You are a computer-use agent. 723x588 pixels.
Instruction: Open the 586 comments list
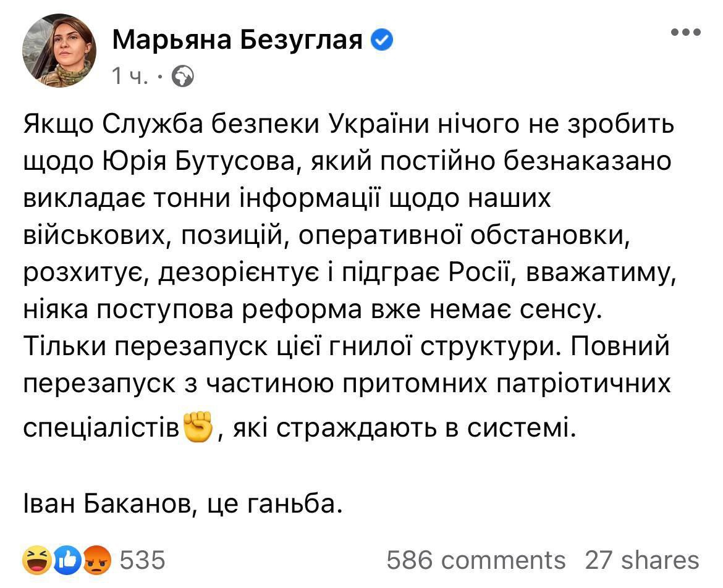[475, 560]
